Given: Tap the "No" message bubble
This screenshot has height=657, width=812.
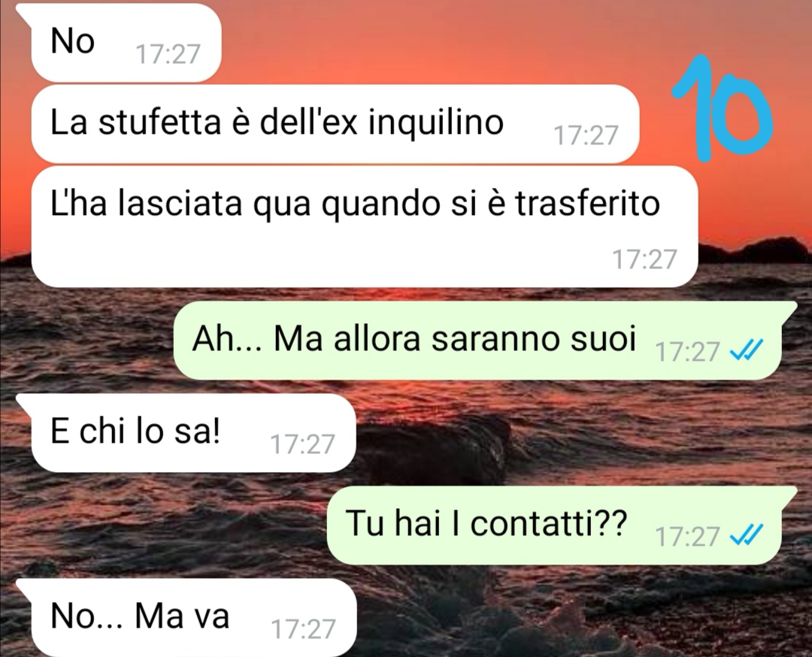Looking at the screenshot, I should coord(126,42).
